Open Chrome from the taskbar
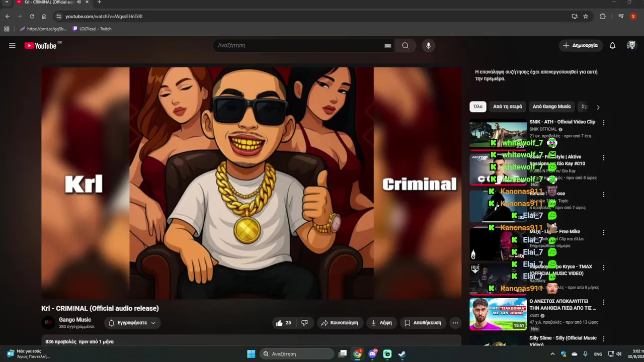The height and width of the screenshot is (362, 644). (357, 354)
